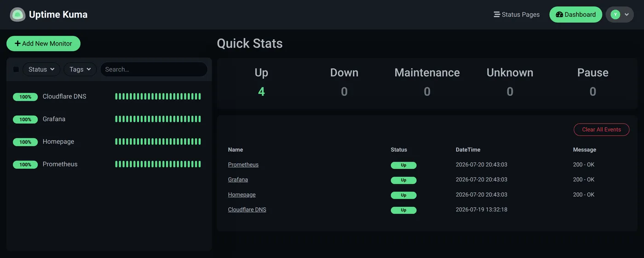Open the Prometheus link in events table
Image resolution: width=644 pixels, height=258 pixels.
coord(243,164)
